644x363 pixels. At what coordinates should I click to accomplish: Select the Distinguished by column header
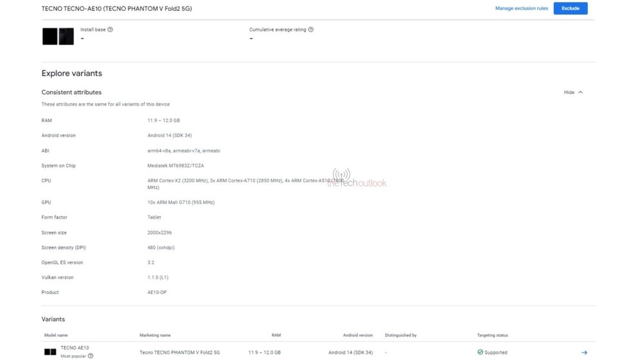pos(401,335)
